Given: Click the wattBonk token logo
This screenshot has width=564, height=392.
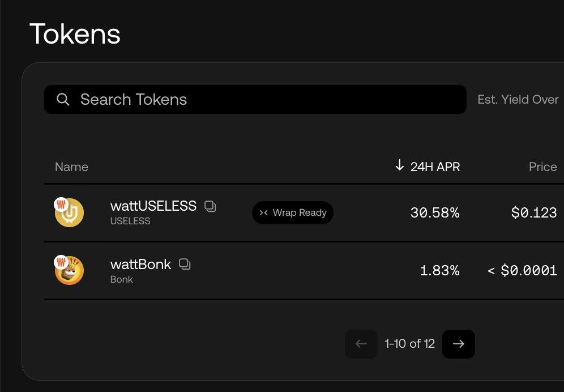Looking at the screenshot, I should tap(69, 270).
